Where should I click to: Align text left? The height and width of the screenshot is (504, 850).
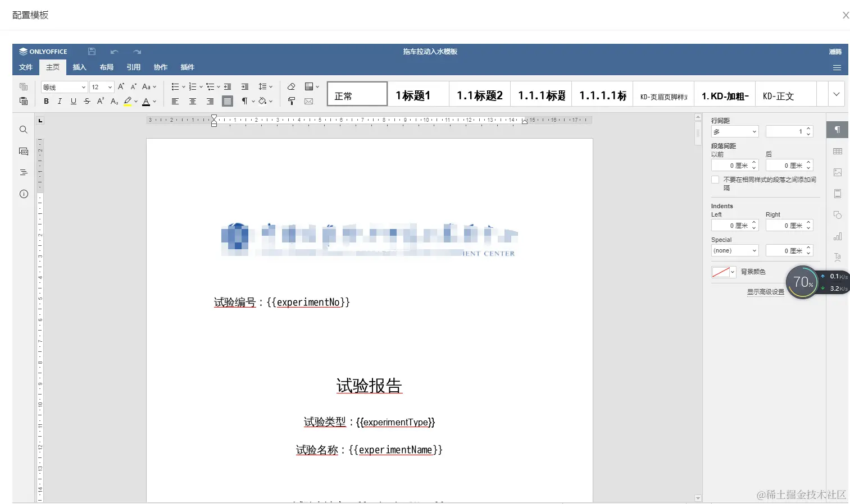[175, 102]
